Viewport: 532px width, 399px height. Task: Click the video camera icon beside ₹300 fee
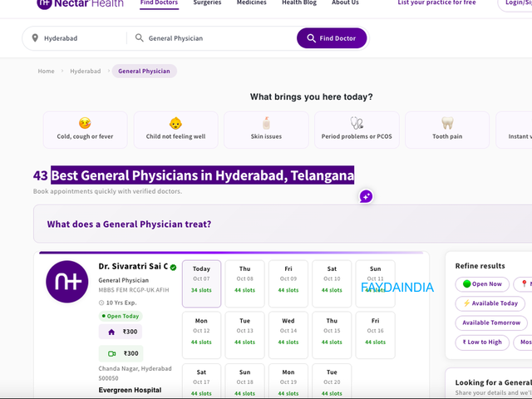pos(111,353)
